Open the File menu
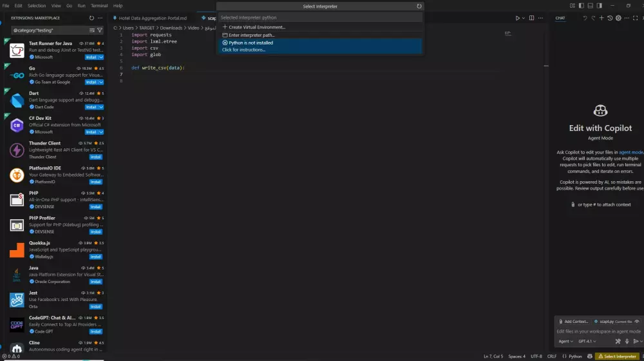 (x=6, y=6)
